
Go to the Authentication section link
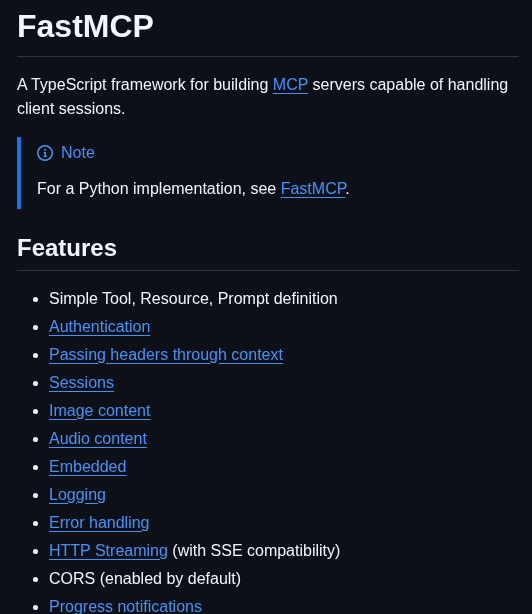pyautogui.click(x=99, y=327)
